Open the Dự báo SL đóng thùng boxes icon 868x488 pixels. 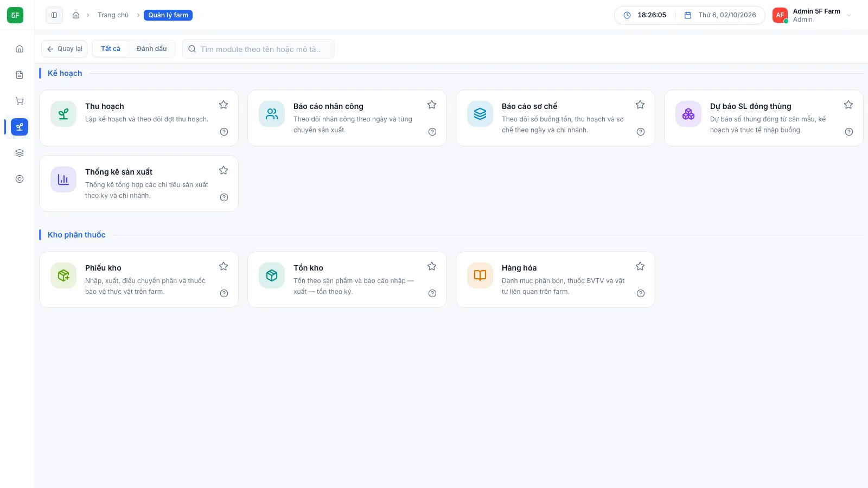(688, 114)
